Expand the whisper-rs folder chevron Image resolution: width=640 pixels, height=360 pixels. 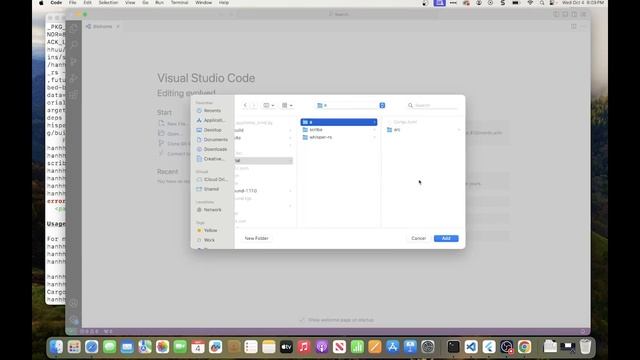coord(374,138)
